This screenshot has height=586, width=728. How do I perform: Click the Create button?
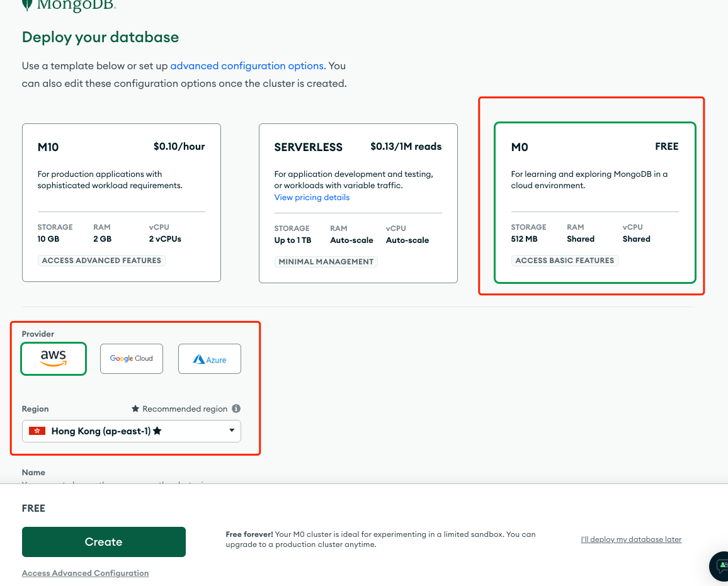click(x=104, y=542)
